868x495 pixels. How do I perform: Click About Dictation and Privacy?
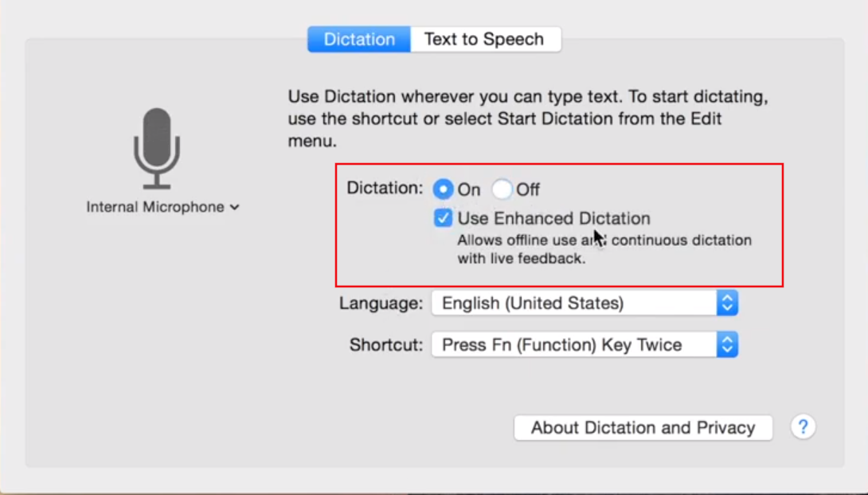click(x=643, y=427)
